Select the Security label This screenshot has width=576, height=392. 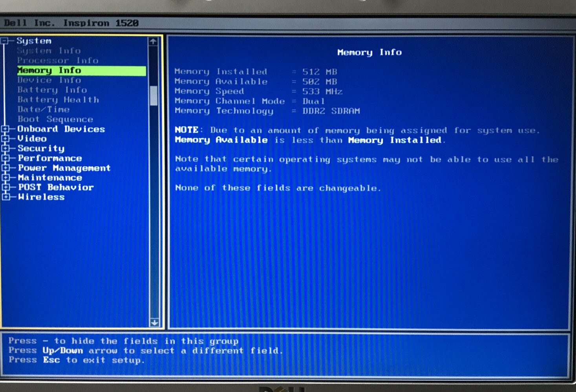point(41,148)
